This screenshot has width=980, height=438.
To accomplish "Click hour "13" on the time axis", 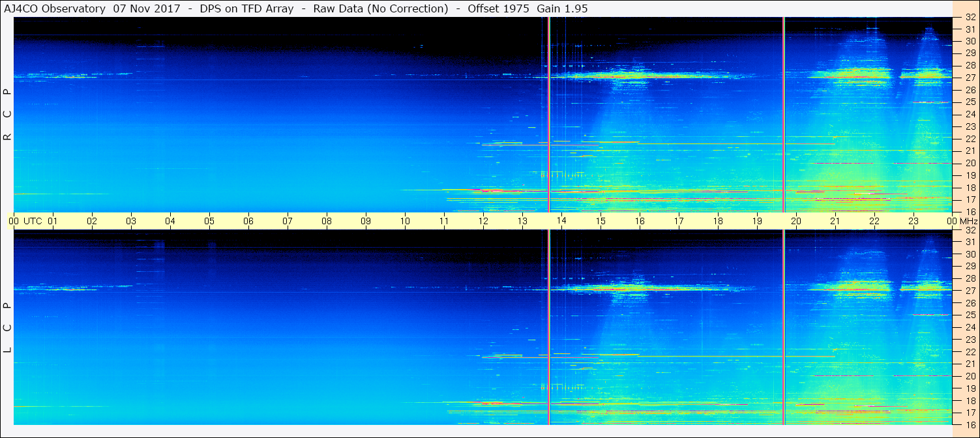I will (x=522, y=221).
